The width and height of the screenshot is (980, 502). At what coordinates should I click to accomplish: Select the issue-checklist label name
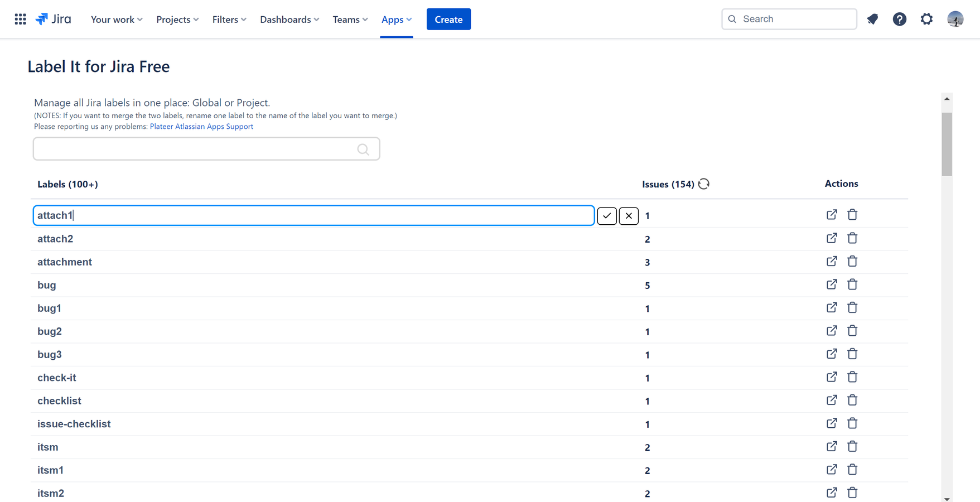tap(74, 424)
